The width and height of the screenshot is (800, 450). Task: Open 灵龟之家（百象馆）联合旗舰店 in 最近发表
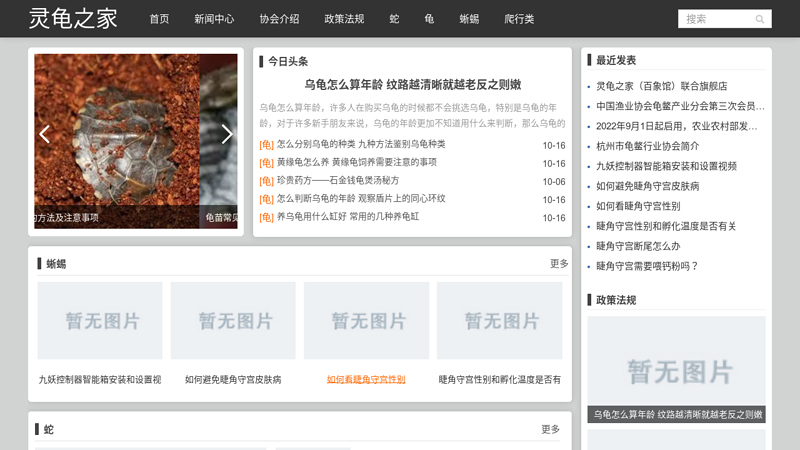[x=662, y=86]
